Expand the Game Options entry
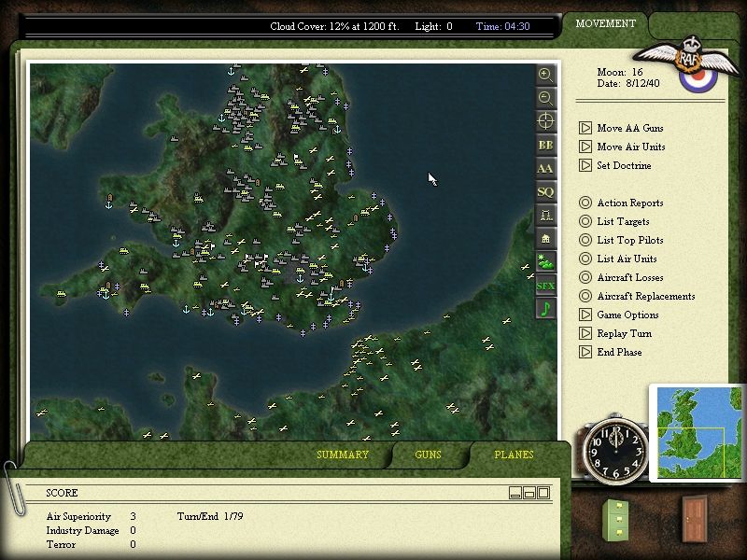747x560 pixels. coord(585,315)
